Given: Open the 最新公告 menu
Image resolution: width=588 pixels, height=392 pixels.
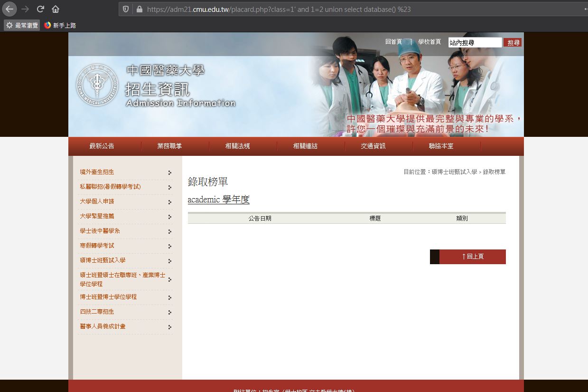Looking at the screenshot, I should [x=102, y=146].
